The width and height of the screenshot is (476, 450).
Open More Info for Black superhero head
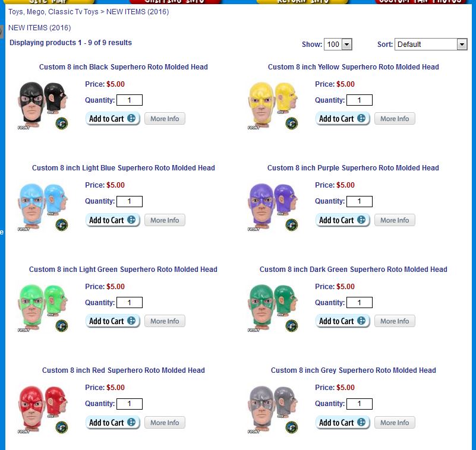(x=165, y=119)
